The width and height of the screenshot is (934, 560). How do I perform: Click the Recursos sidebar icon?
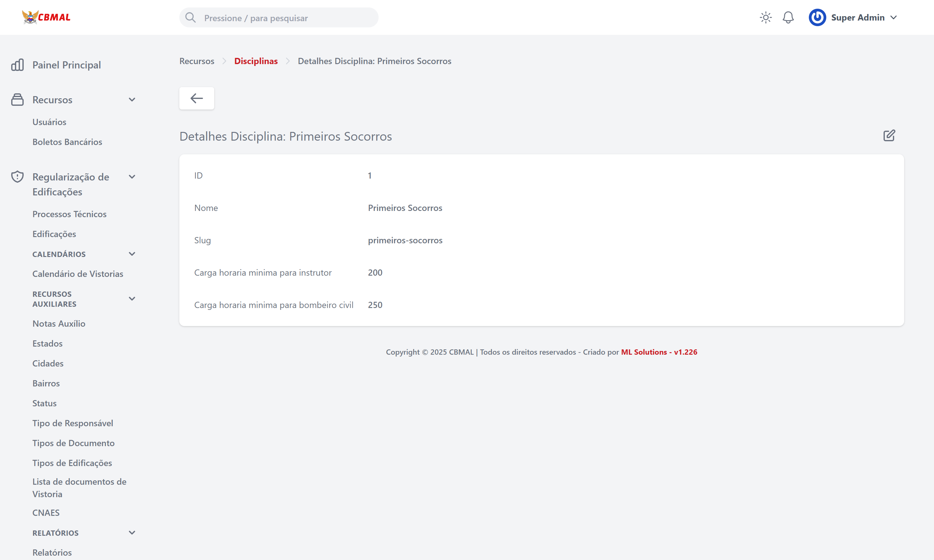coord(17,100)
